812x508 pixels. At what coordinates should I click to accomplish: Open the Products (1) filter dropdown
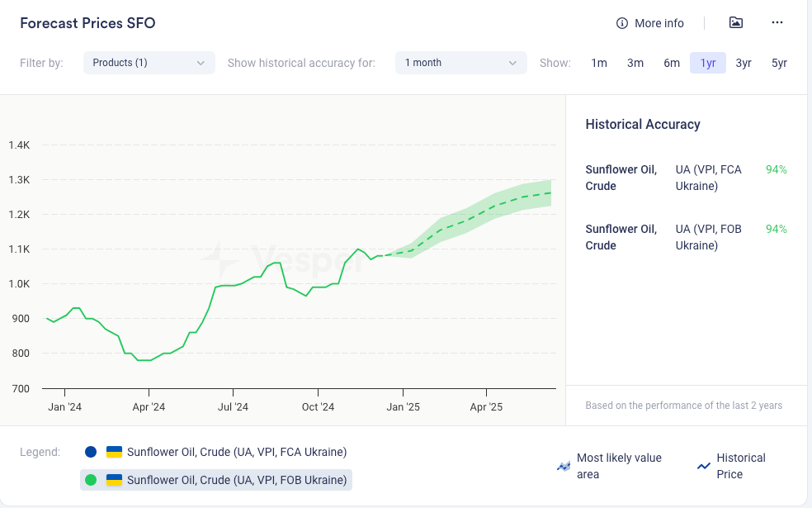pos(149,63)
